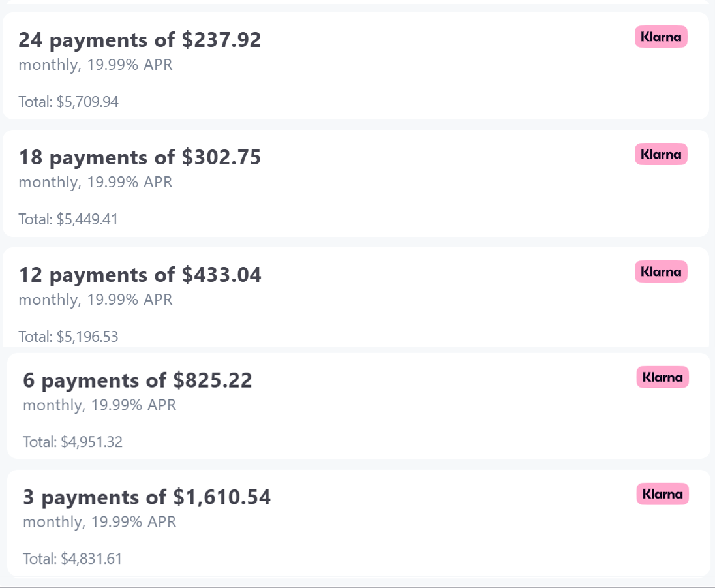This screenshot has width=715, height=588.
Task: Click the Total: $5,449.41 text
Action: point(68,219)
